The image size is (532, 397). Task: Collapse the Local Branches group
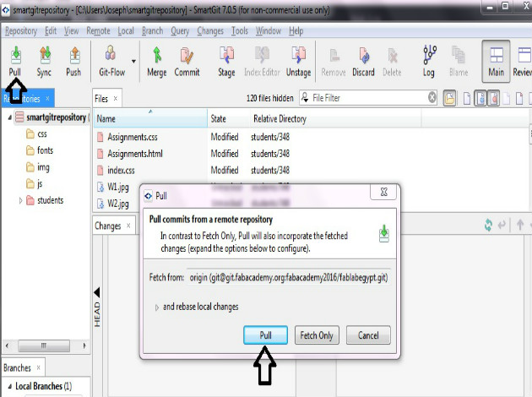(10, 386)
